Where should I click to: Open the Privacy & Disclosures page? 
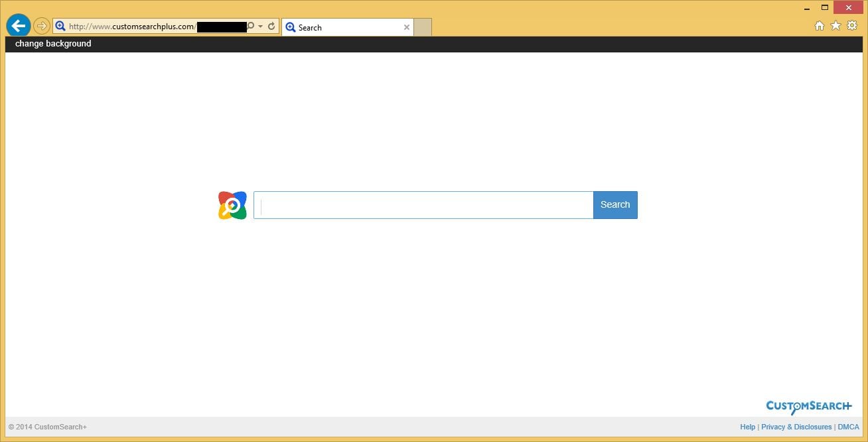(796, 427)
